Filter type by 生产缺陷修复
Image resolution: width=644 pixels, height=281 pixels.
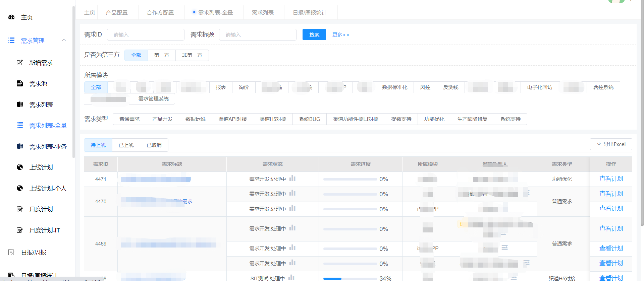point(472,119)
